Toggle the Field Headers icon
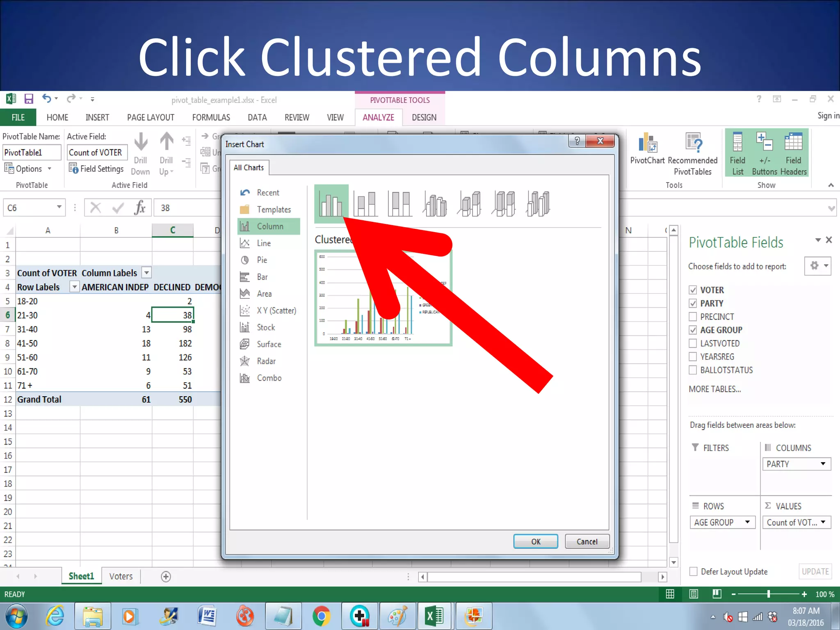The image size is (840, 630). click(793, 153)
